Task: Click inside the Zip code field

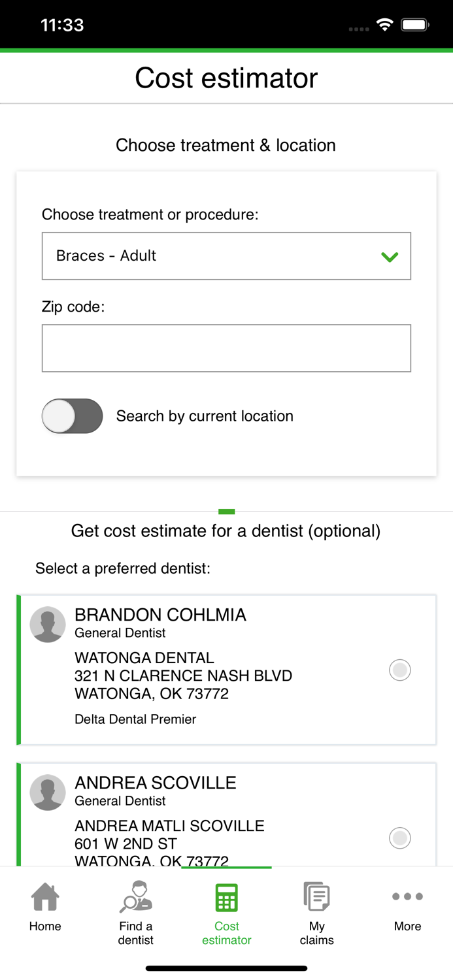Action: (x=226, y=348)
